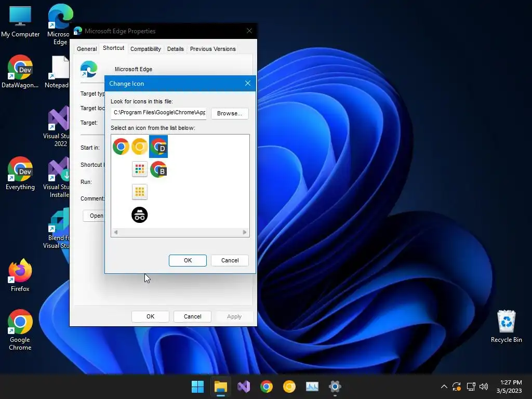Viewport: 532px width, 399px height.
Task: Close the Microsoft Edge Properties window
Action: click(249, 31)
